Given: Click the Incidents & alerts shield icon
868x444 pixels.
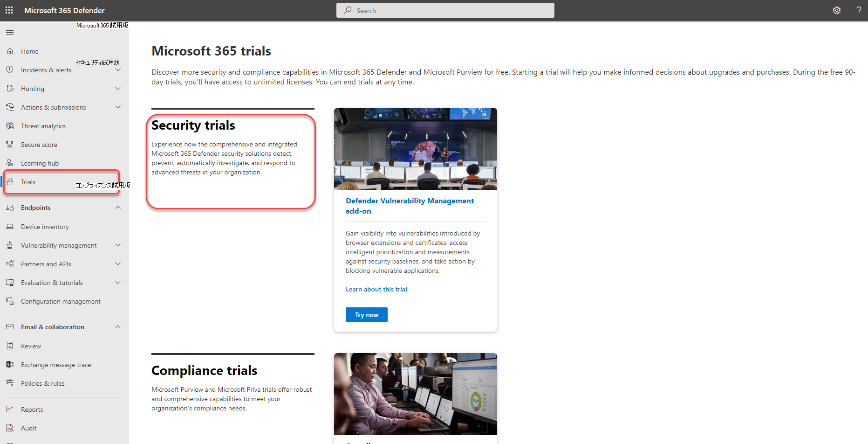Looking at the screenshot, I should 10,70.
